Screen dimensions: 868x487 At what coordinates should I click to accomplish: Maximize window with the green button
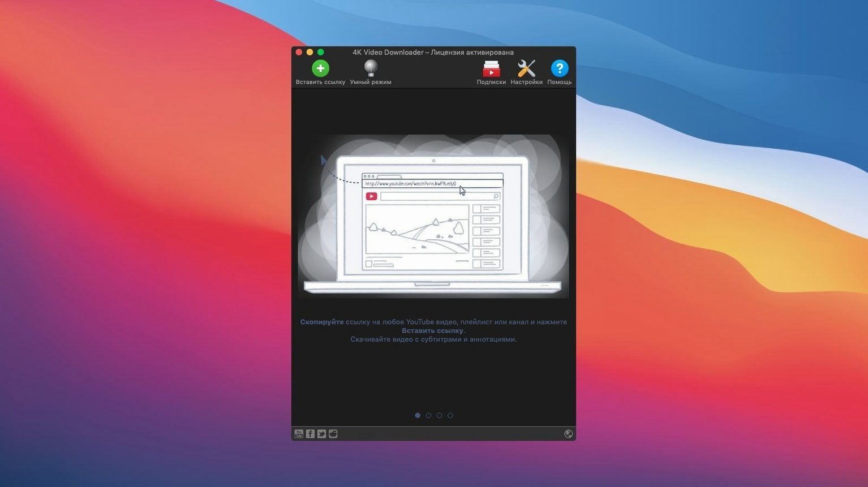click(x=320, y=52)
